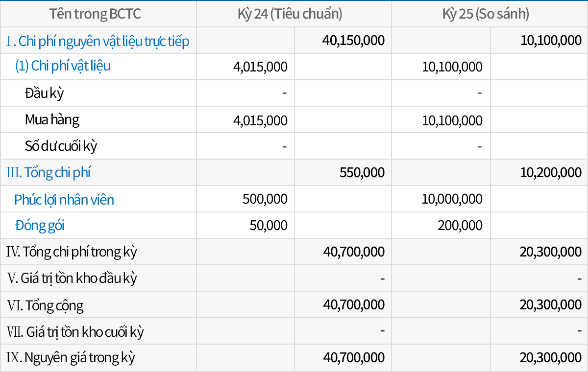The width and height of the screenshot is (588, 372).
Task: Click the 'Số dư cuối kỳ' row label
Action: point(61,146)
